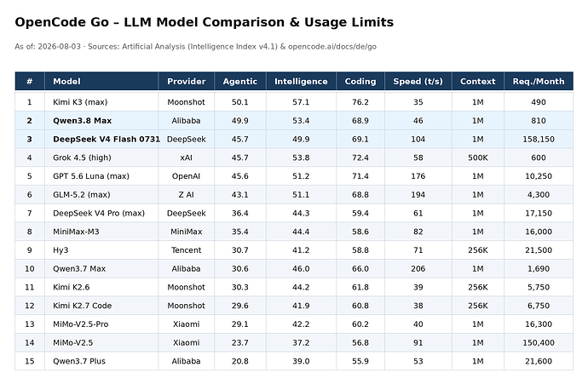
Task: Select the Qwen3.7 Max model name
Action: point(79,268)
